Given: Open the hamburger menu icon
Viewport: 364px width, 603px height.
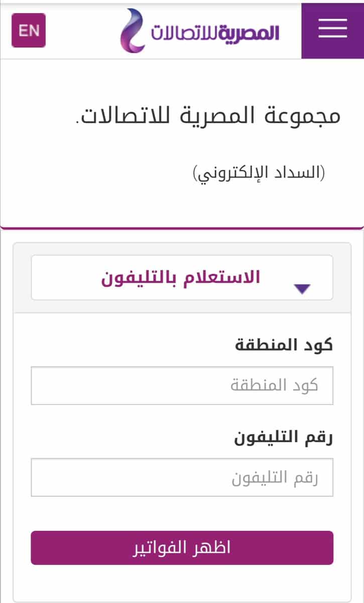Looking at the screenshot, I should [x=332, y=29].
